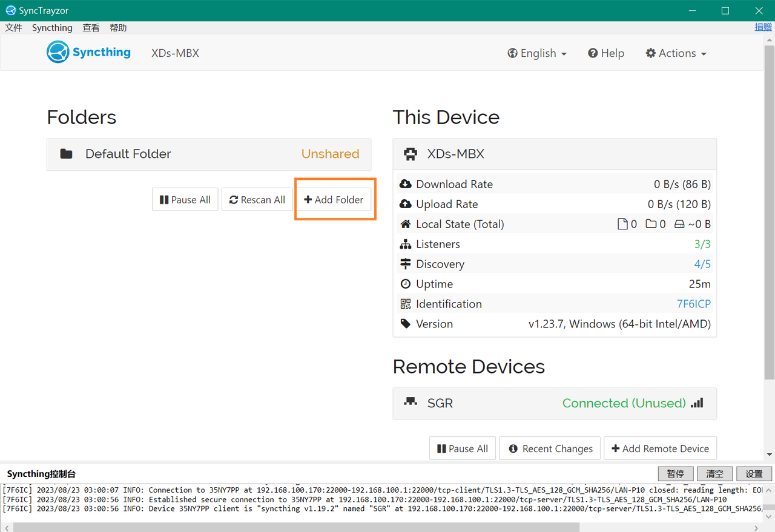This screenshot has height=532, width=775.
Task: Click the Remote Devices heading
Action: click(469, 366)
